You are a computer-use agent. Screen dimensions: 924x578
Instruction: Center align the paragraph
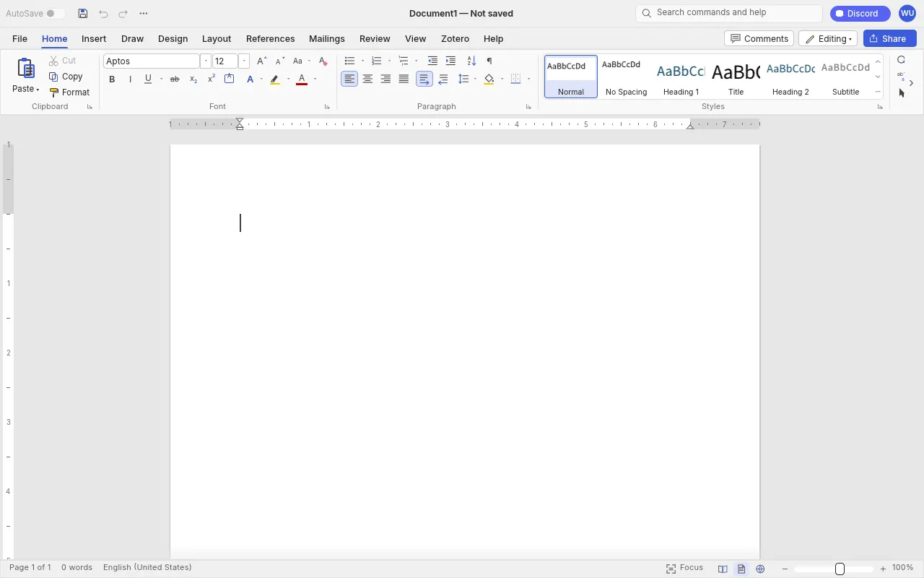[367, 79]
